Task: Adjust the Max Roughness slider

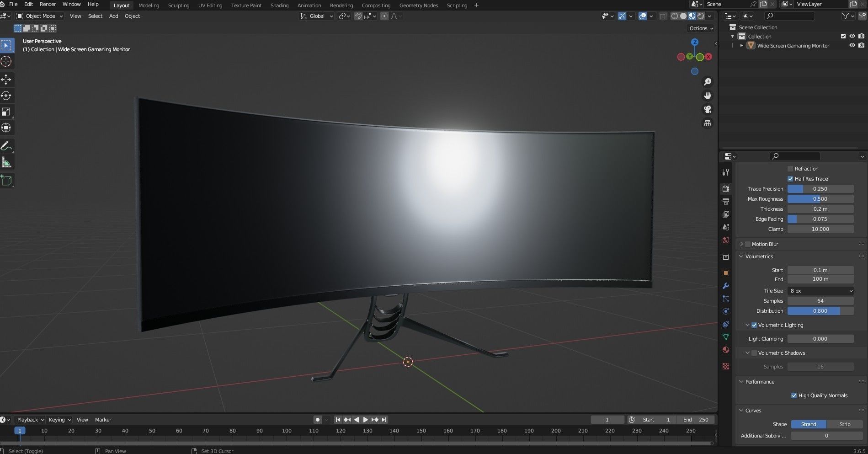Action: click(820, 199)
